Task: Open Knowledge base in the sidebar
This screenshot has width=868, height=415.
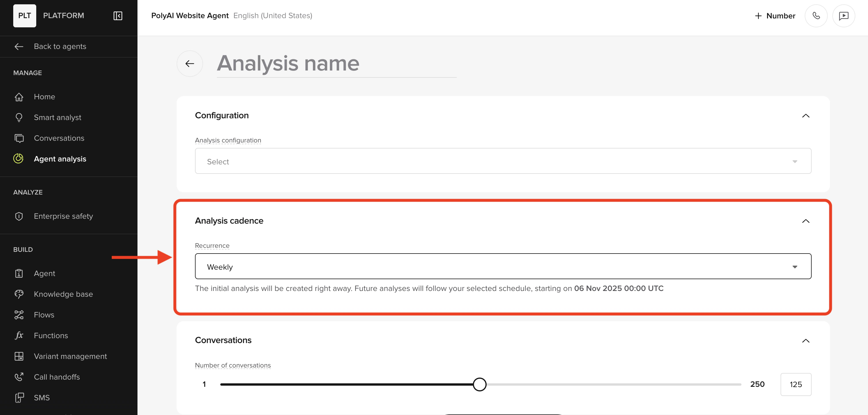Action: (x=63, y=294)
